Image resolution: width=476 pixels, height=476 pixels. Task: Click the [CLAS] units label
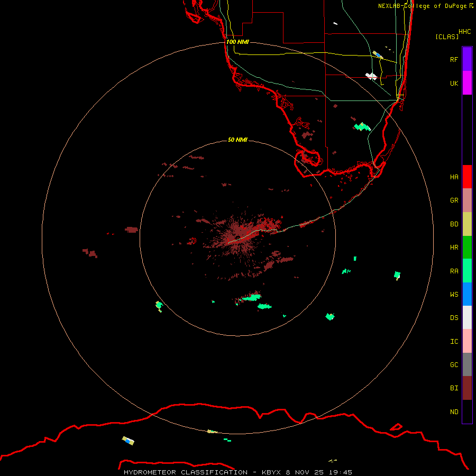(447, 36)
